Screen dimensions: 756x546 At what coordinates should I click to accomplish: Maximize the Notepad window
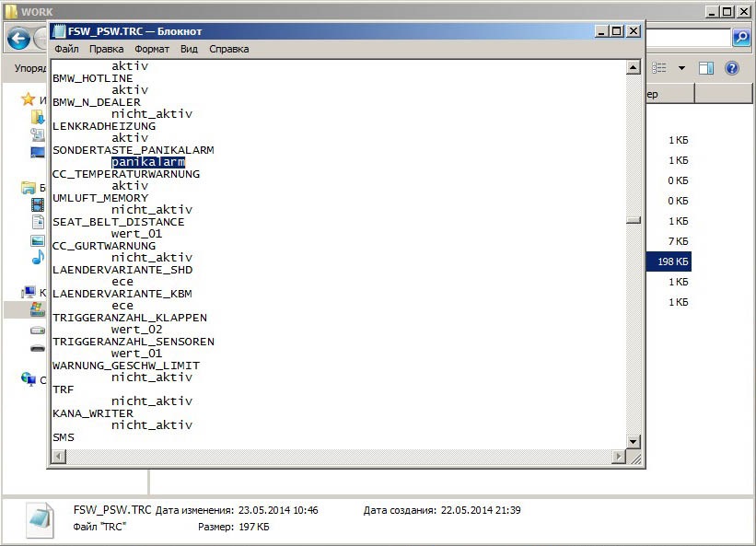(x=616, y=31)
